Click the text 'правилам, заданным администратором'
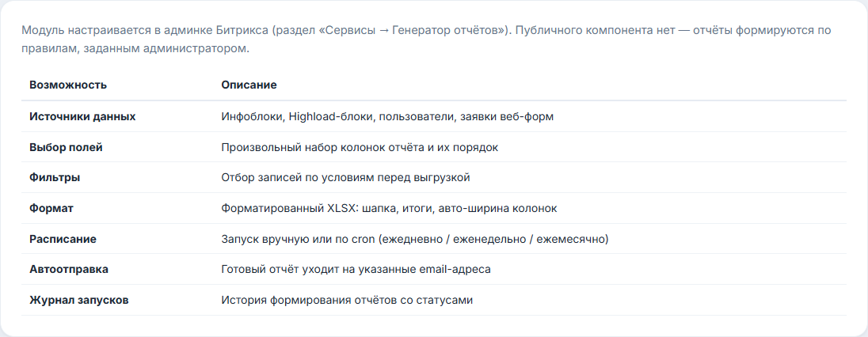This screenshot has height=337, width=868. (135, 49)
